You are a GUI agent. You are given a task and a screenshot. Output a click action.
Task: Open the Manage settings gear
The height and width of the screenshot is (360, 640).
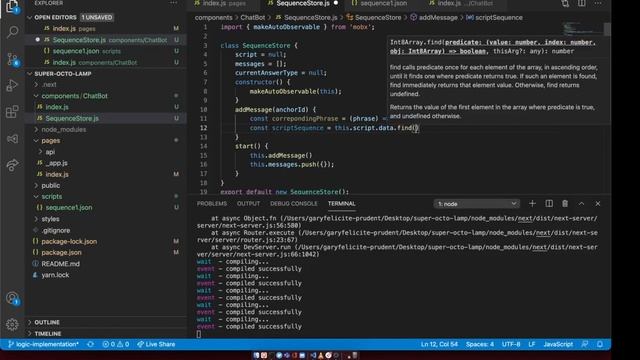click(13, 324)
